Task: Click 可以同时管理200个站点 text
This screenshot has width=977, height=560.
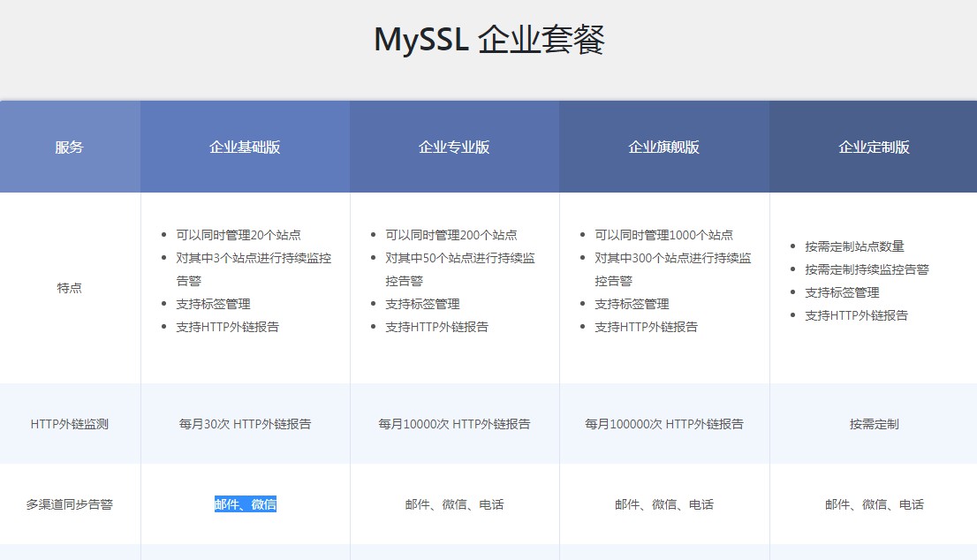Action: click(x=451, y=235)
